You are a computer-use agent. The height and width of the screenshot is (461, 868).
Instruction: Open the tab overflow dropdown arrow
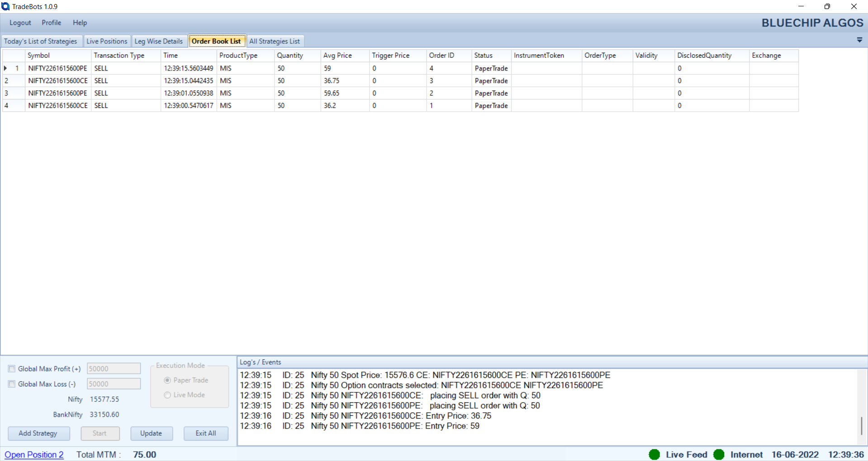tap(859, 40)
